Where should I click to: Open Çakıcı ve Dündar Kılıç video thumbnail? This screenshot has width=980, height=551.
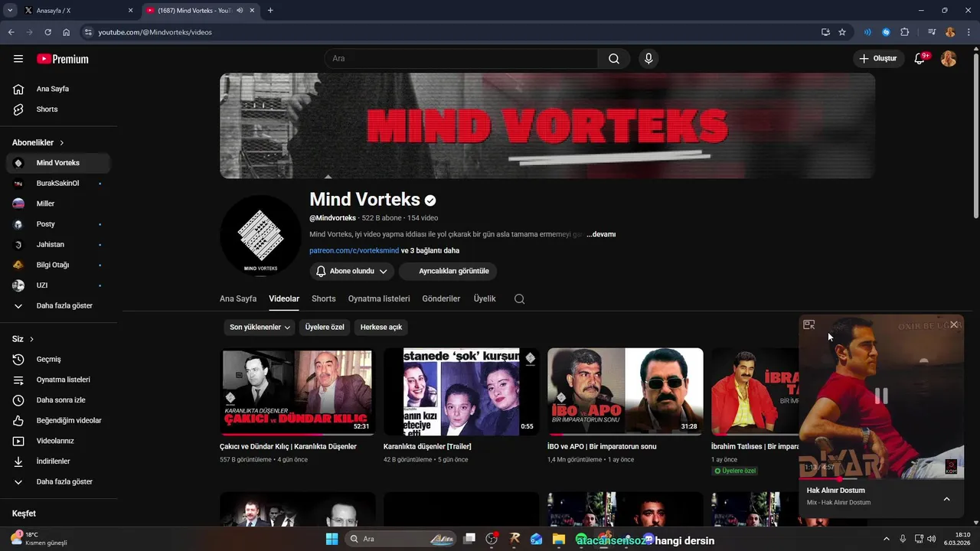[x=297, y=392]
